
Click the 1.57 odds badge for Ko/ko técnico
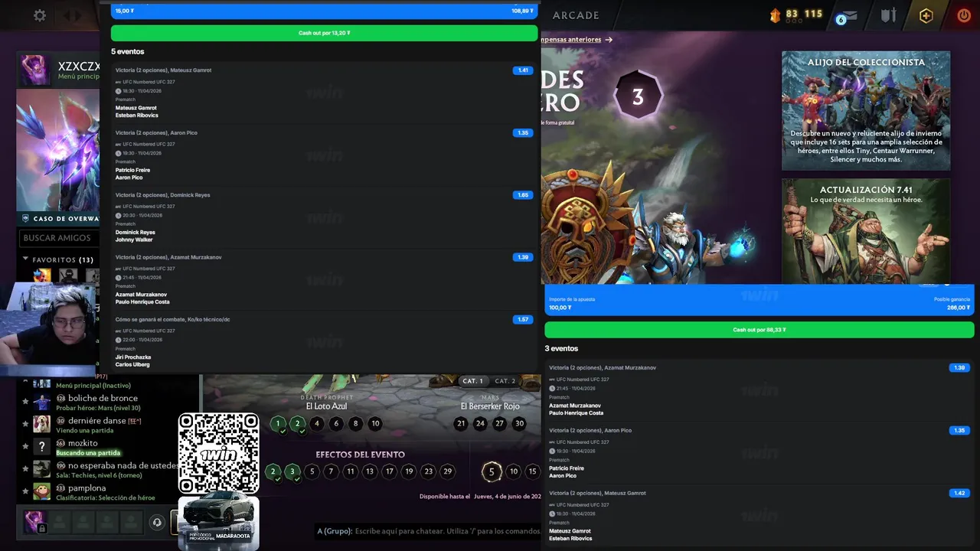coord(523,320)
